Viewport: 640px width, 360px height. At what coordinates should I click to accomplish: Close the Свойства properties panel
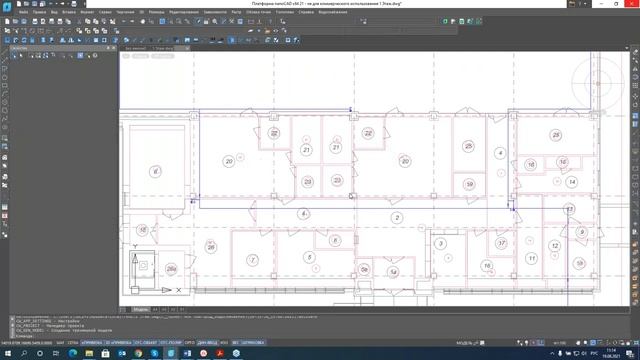[113, 48]
